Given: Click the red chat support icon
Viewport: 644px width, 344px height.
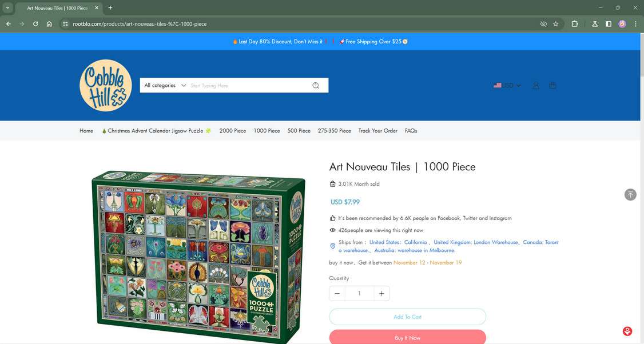Looking at the screenshot, I should pos(627,331).
